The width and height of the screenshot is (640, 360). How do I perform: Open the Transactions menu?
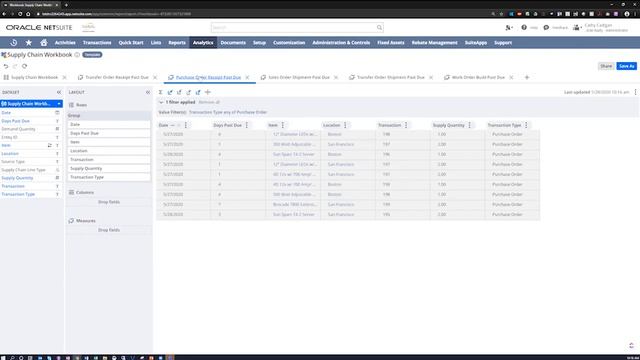tap(97, 42)
